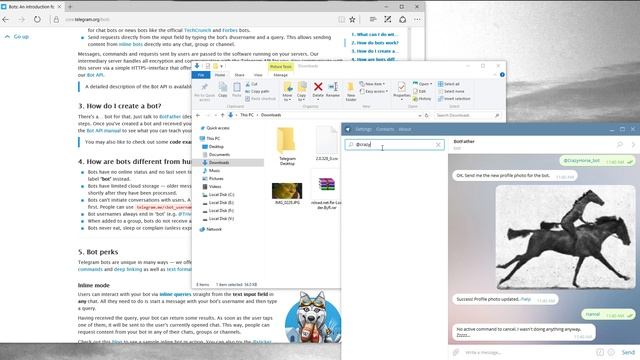Create a New folder from the ribbon

click(x=351, y=91)
